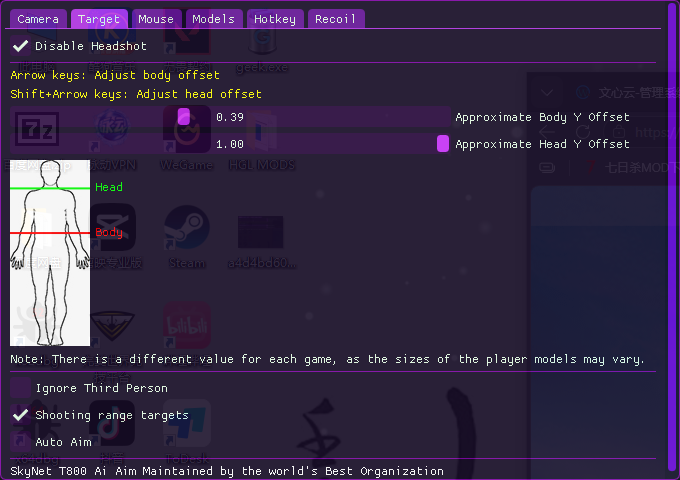Click the vertical scrollbar on the right edge
Viewport: 680px width, 480px height.
click(673, 238)
